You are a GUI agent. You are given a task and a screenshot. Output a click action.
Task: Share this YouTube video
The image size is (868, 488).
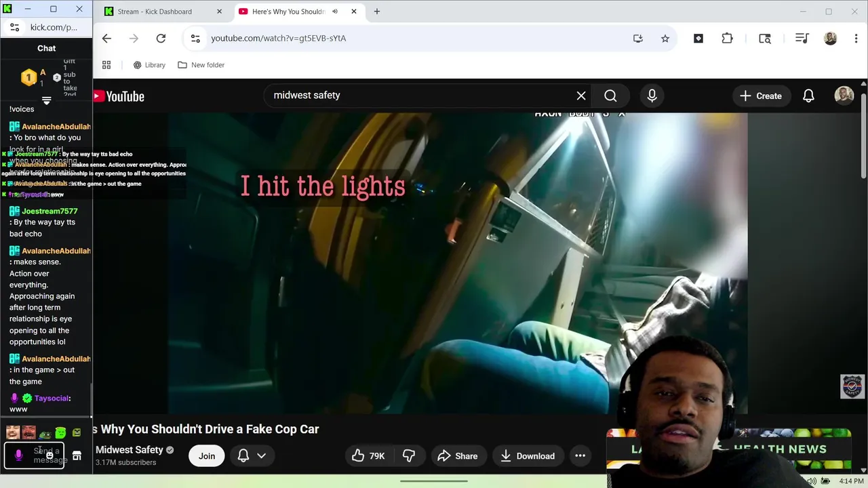(458, 456)
